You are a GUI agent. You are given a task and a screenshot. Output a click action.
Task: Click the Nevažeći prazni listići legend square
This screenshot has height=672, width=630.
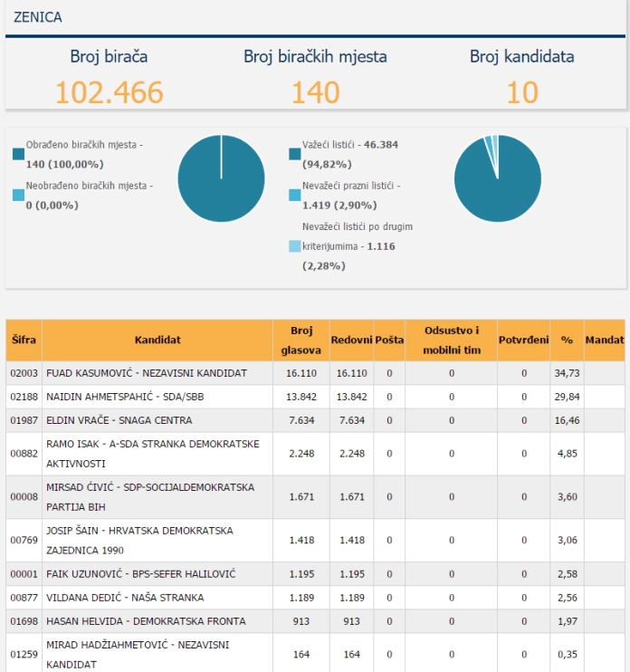tap(295, 195)
